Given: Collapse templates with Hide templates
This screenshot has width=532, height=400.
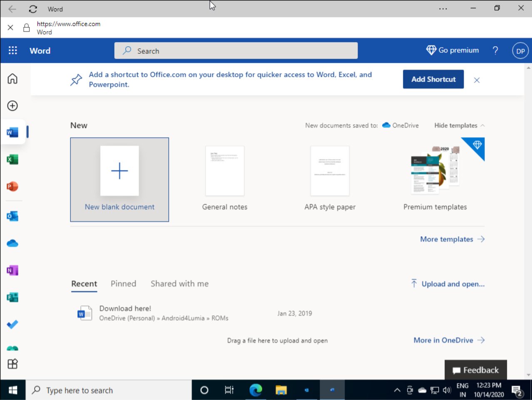Looking at the screenshot, I should click(460, 125).
